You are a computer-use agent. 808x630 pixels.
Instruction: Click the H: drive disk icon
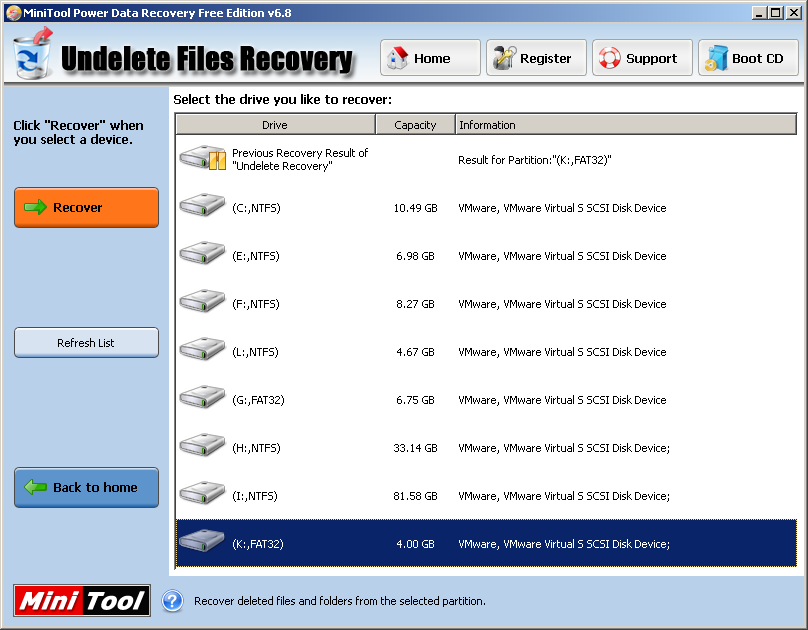(x=202, y=445)
